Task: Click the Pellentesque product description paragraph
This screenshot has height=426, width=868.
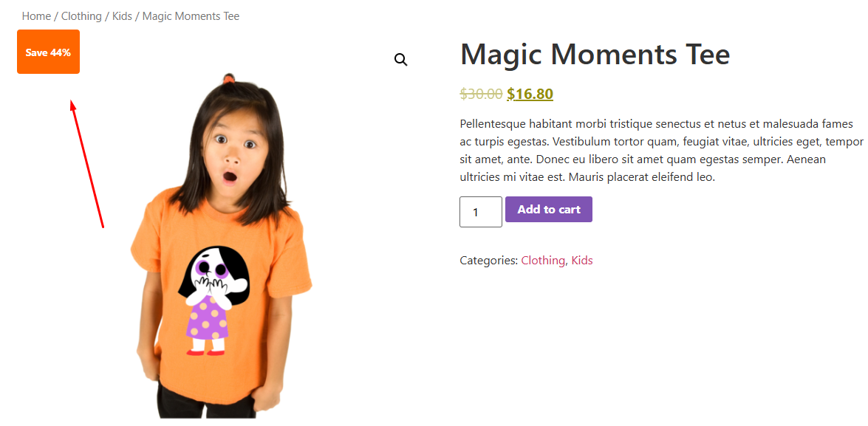Action: tap(661, 151)
